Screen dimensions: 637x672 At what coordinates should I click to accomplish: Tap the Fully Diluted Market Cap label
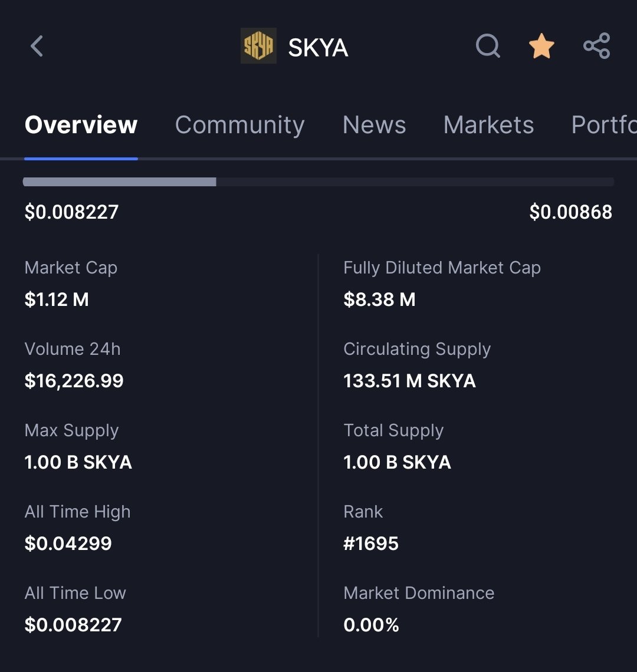pos(442,268)
